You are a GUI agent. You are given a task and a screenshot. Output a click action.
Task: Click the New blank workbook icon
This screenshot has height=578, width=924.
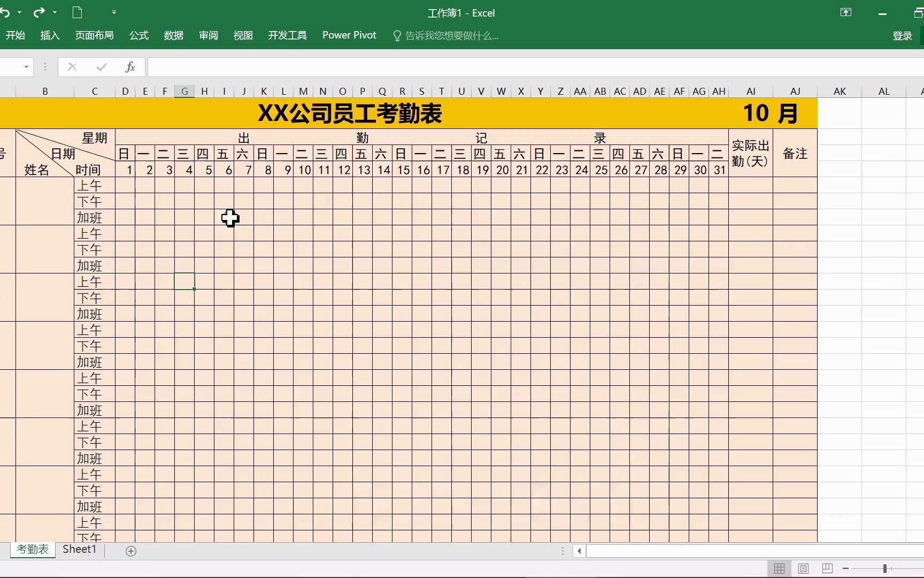78,12
